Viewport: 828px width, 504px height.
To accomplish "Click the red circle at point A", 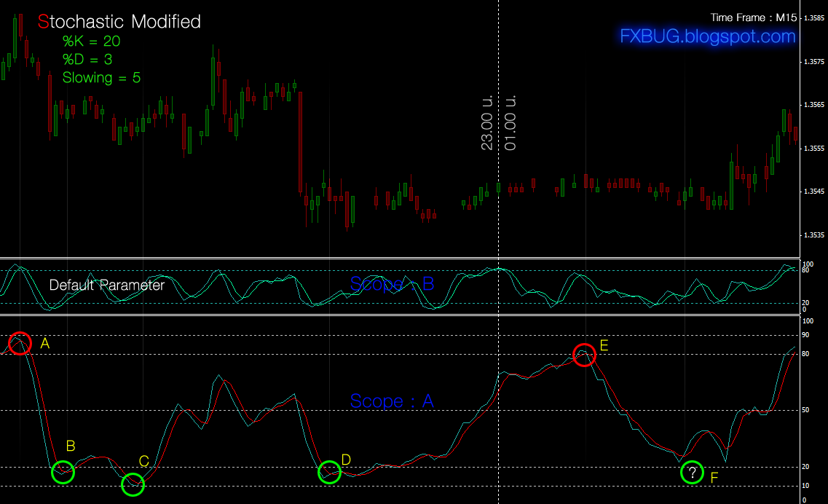I will 20,342.
